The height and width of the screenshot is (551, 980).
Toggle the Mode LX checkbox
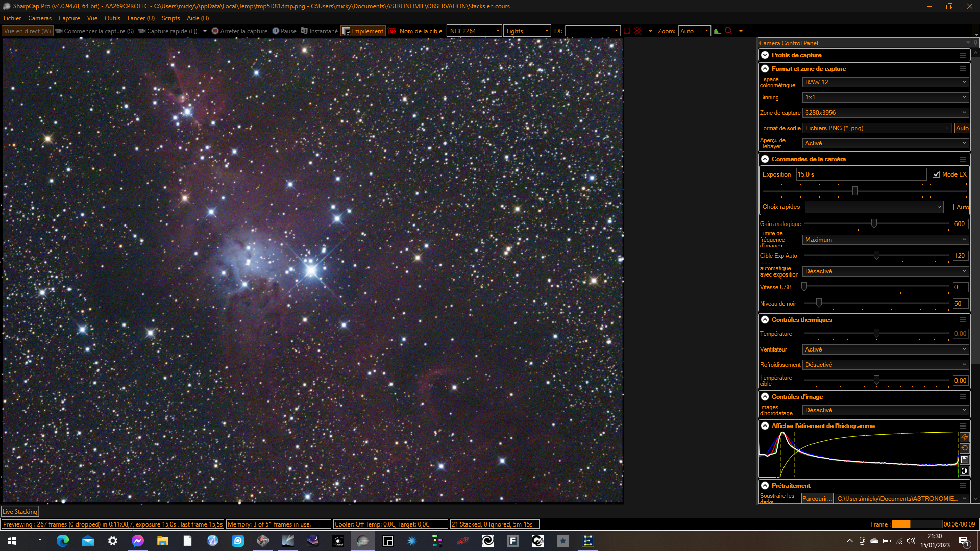tap(936, 174)
